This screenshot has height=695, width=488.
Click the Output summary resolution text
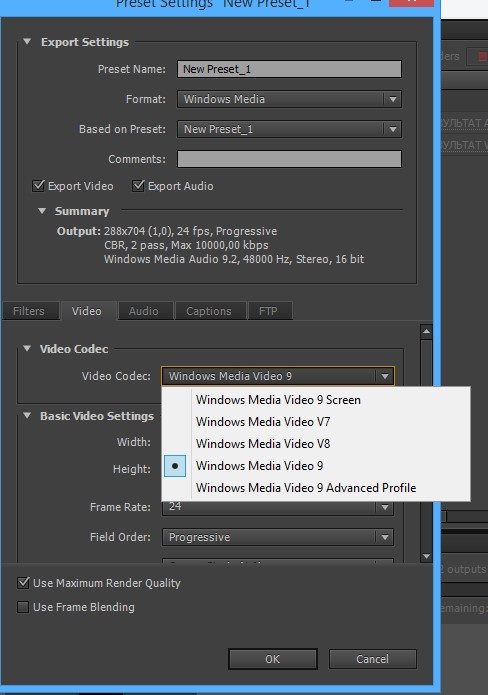coord(190,231)
